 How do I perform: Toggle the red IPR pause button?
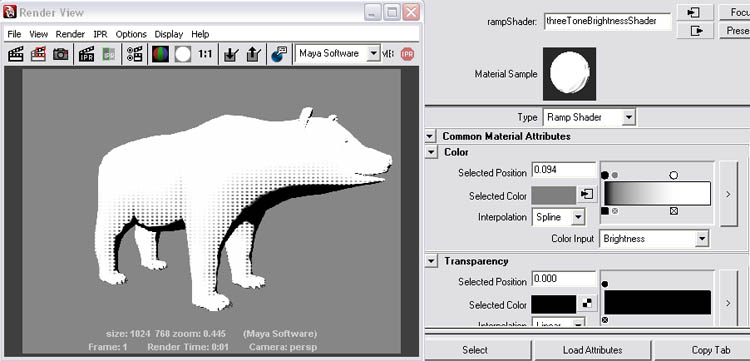click(407, 54)
